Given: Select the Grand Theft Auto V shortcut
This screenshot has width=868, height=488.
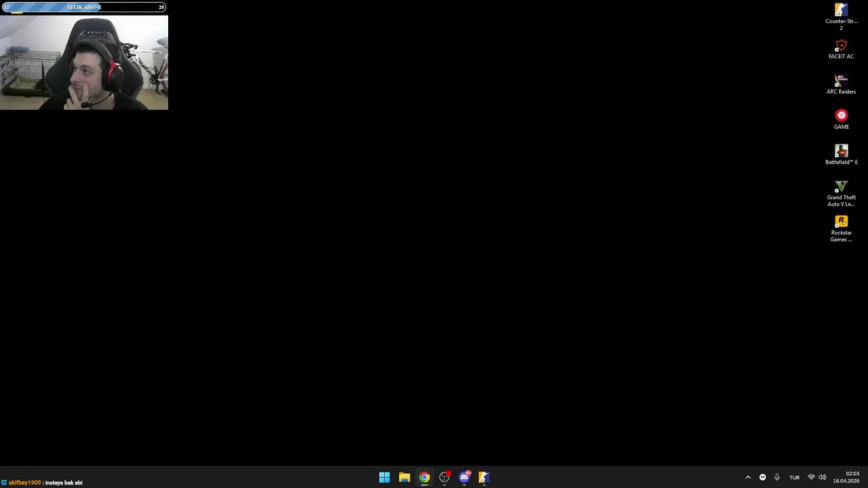Looking at the screenshot, I should pyautogui.click(x=841, y=193).
